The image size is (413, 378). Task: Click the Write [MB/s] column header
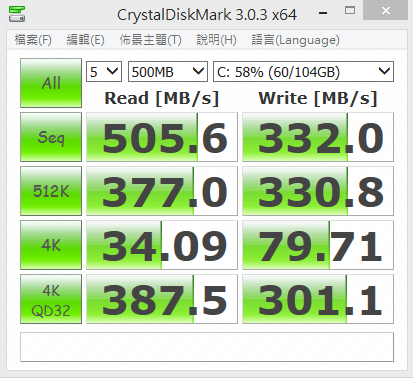pos(318,98)
